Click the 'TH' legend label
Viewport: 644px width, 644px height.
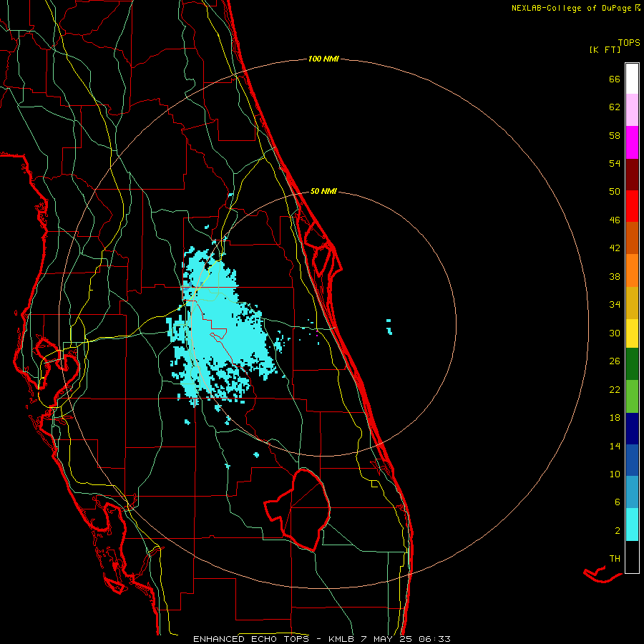(615, 559)
